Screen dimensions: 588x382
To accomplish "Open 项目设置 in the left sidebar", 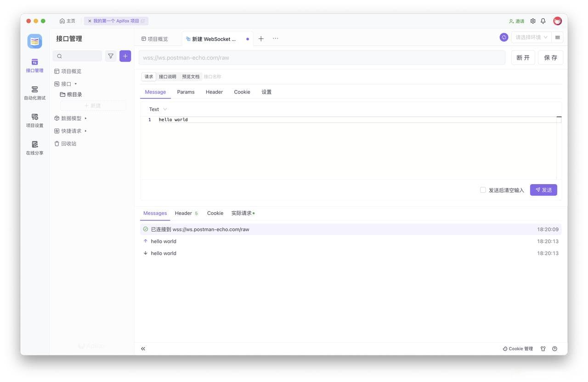I will click(x=34, y=121).
